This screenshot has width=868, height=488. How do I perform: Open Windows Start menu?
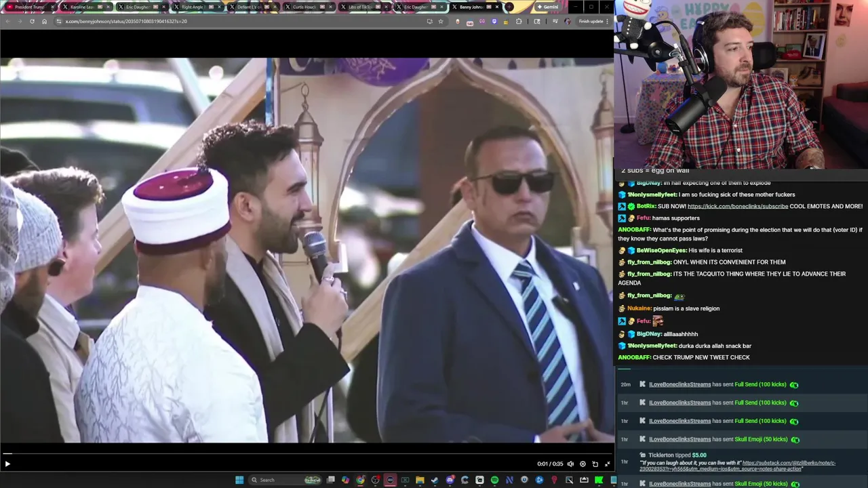(239, 480)
